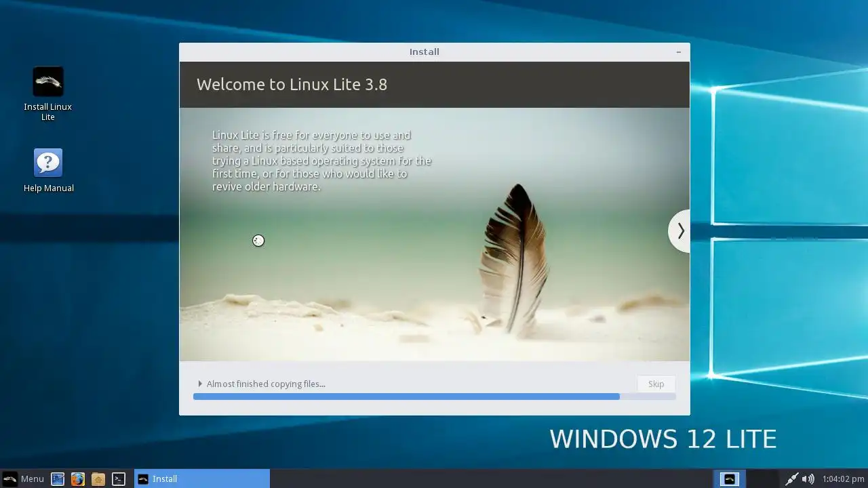
Task: Click the 'Welcome to Linux Lite 3.8' heading
Action: [x=292, y=85]
